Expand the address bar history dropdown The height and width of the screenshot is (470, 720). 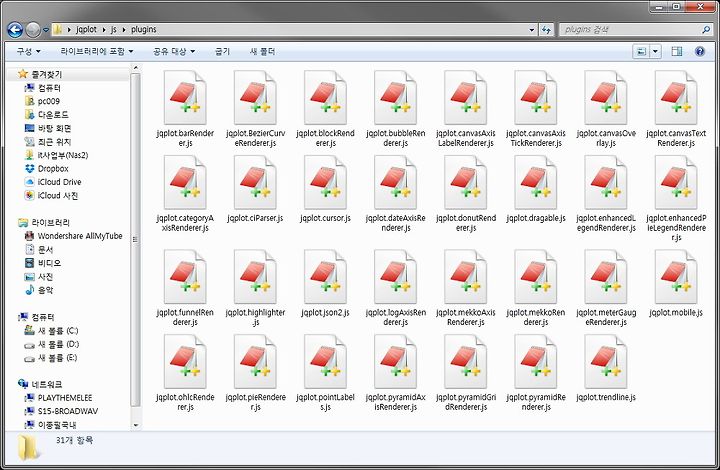[x=532, y=30]
